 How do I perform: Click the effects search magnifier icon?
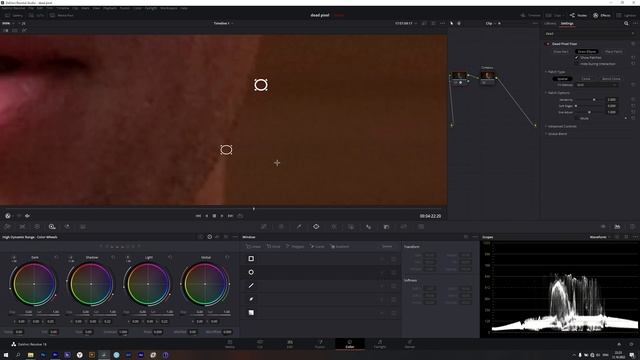click(626, 23)
